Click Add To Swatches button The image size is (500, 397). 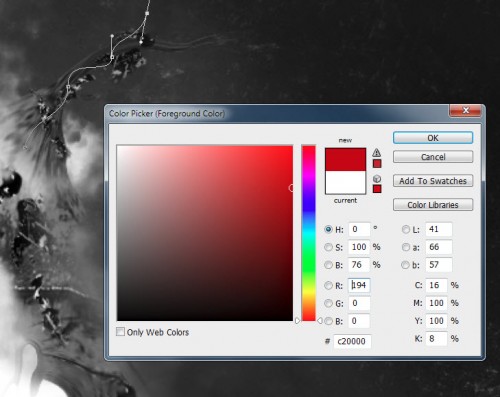(433, 181)
